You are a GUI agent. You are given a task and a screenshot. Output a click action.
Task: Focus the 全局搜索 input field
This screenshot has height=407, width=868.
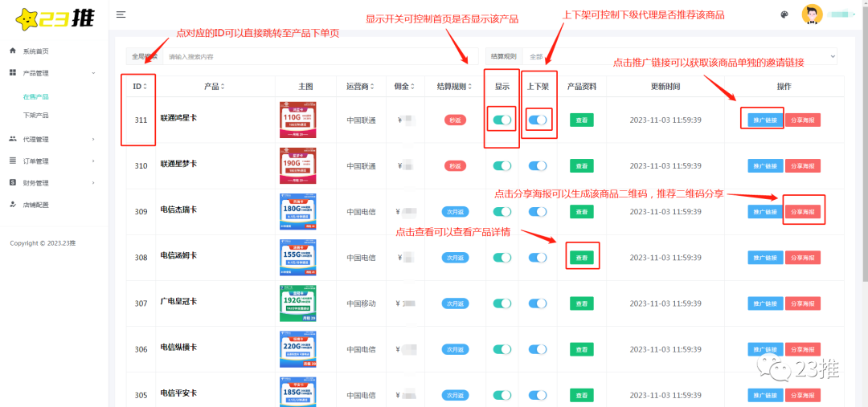[x=320, y=56]
